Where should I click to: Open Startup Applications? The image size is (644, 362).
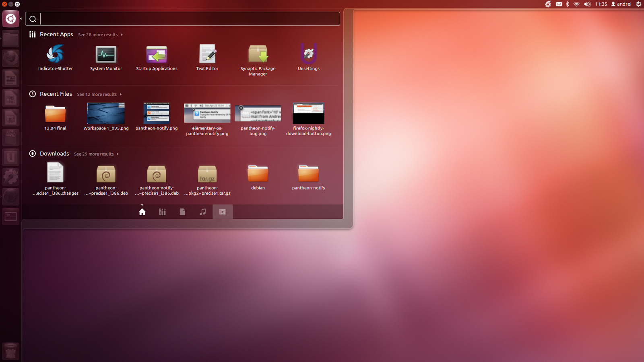(x=157, y=55)
